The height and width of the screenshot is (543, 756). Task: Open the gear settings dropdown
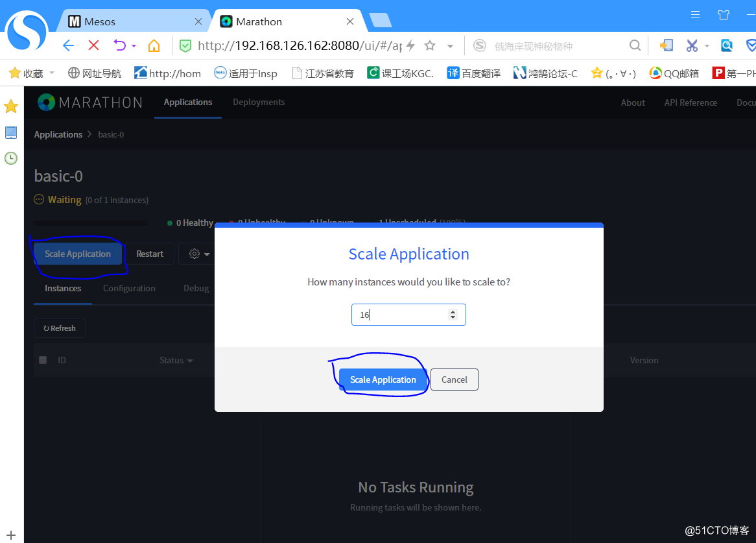point(199,254)
